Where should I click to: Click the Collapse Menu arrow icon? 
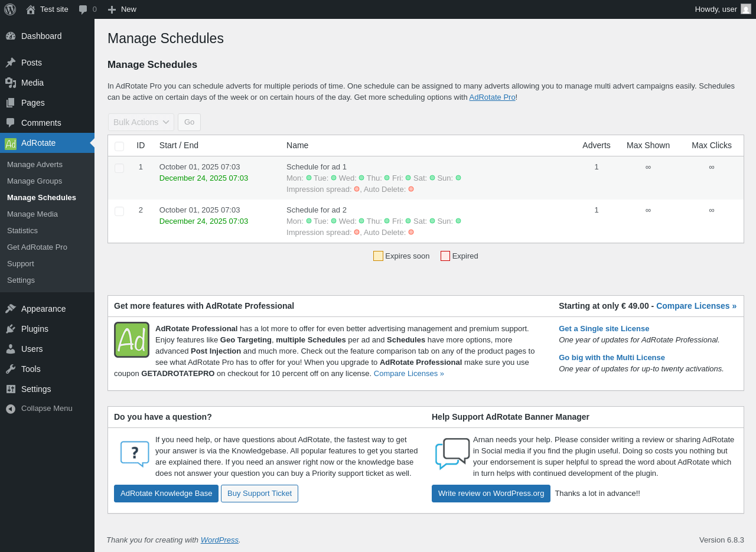pyautogui.click(x=11, y=409)
